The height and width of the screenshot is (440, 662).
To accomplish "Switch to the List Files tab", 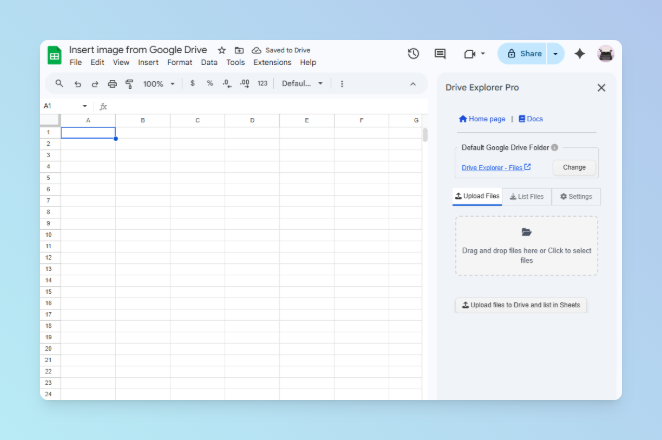I will (x=526, y=197).
